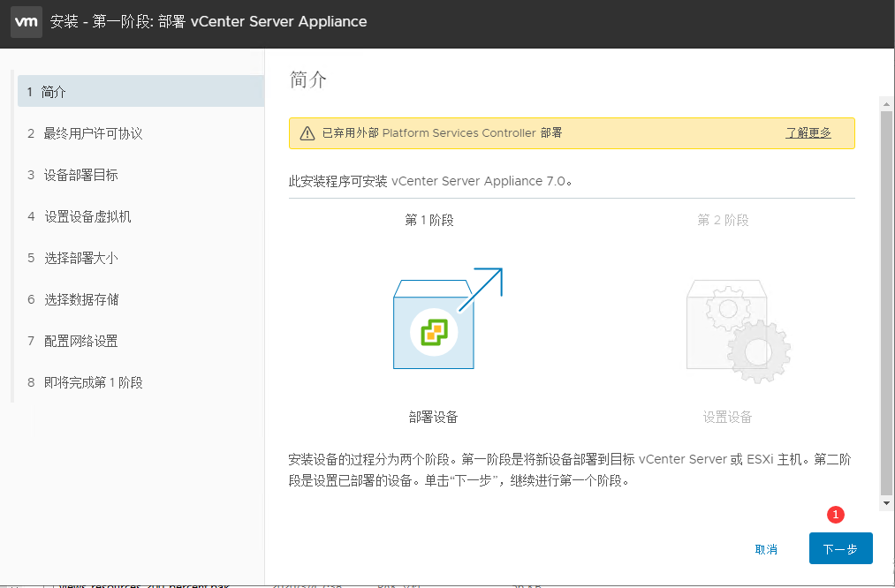The width and height of the screenshot is (895, 588).
Task: Click the yellow warning triangle icon
Action: coord(307,133)
